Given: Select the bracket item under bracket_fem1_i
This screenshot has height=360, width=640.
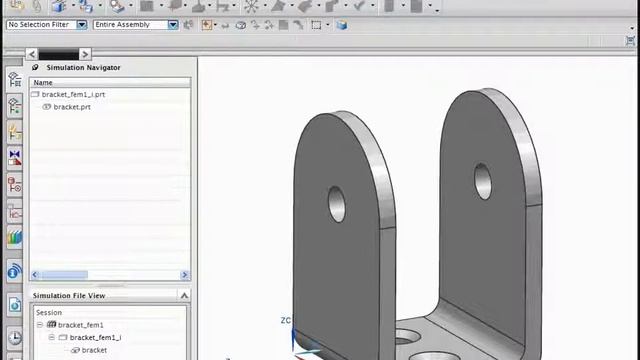Looking at the screenshot, I should tap(94, 350).
